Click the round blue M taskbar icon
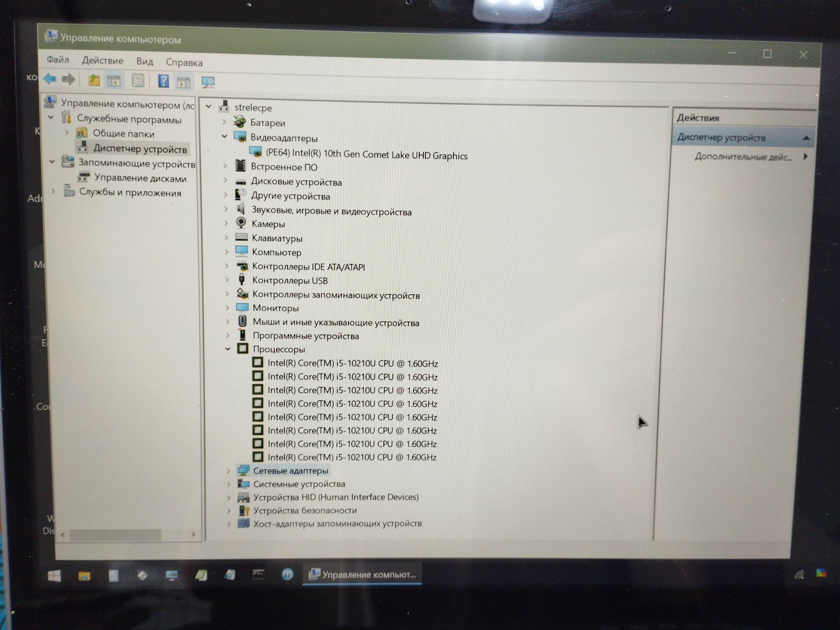 point(287,574)
